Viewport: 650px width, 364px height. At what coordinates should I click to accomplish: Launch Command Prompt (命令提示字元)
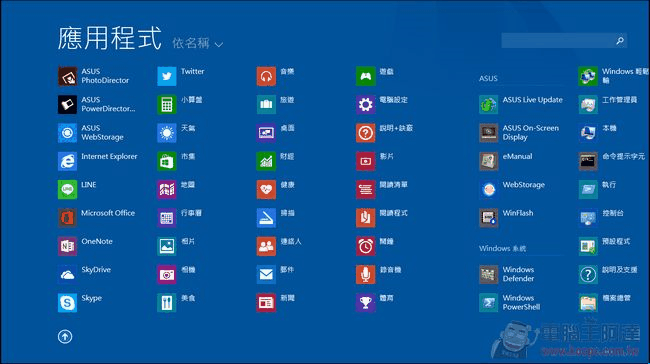[612, 161]
